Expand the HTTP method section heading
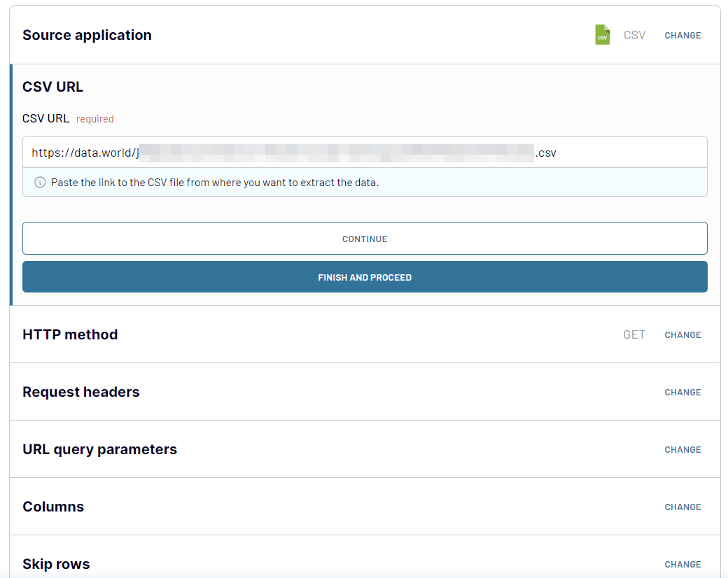The image size is (728, 578). pos(70,334)
